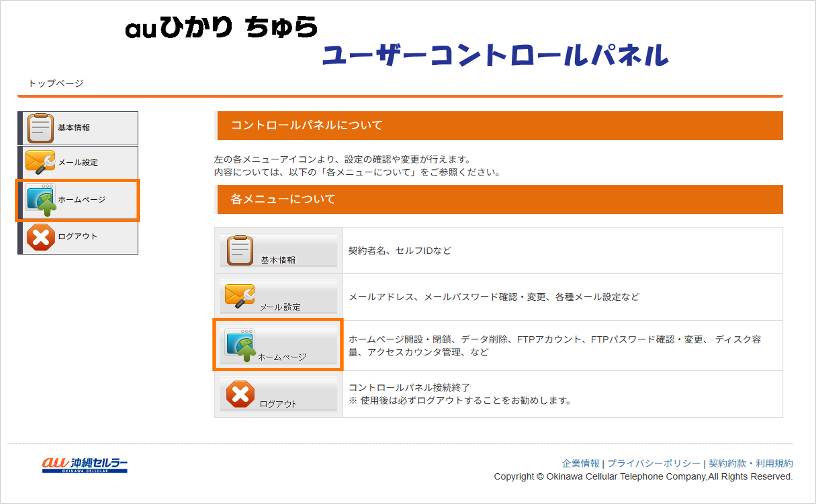Click the text 契約者名、セルフIDなど

(400, 250)
